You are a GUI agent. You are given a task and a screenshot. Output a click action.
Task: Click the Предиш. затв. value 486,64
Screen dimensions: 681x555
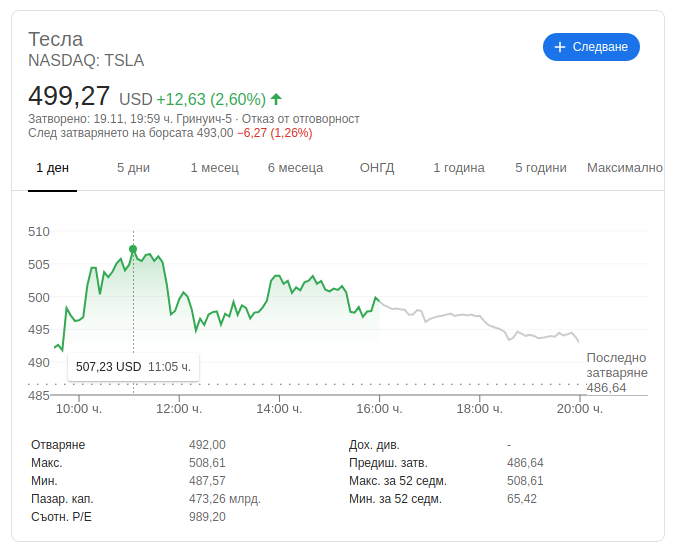(x=525, y=463)
